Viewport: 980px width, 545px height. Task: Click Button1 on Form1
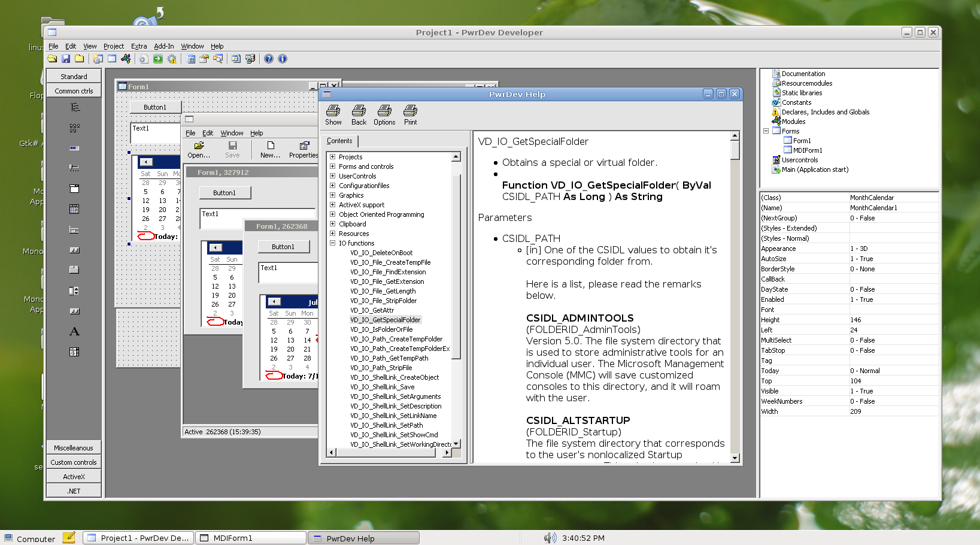155,107
